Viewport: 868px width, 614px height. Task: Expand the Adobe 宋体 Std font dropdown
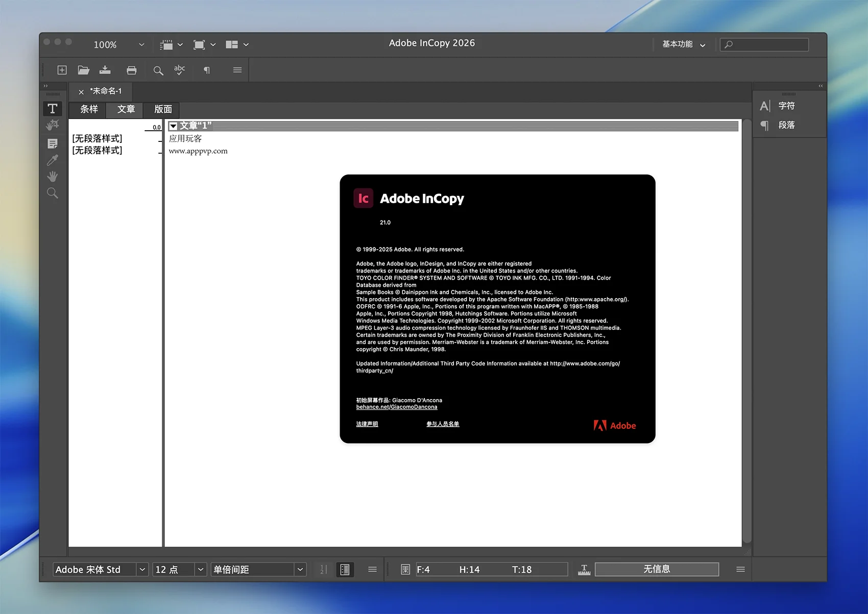(142, 570)
